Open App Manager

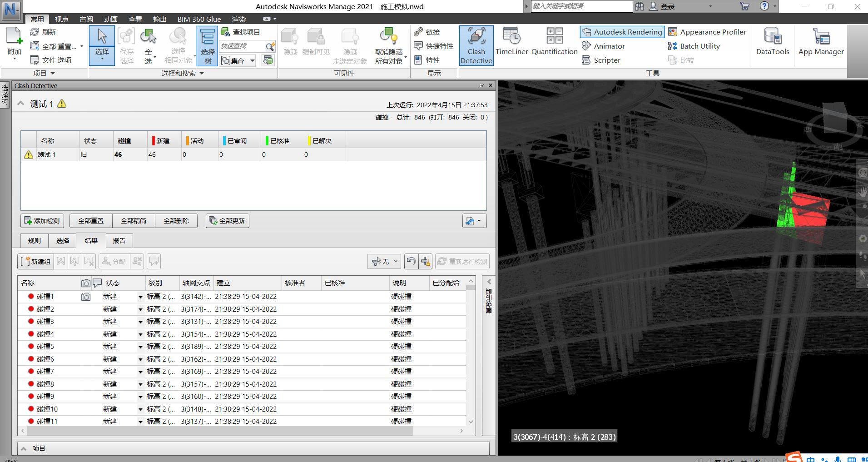click(821, 42)
